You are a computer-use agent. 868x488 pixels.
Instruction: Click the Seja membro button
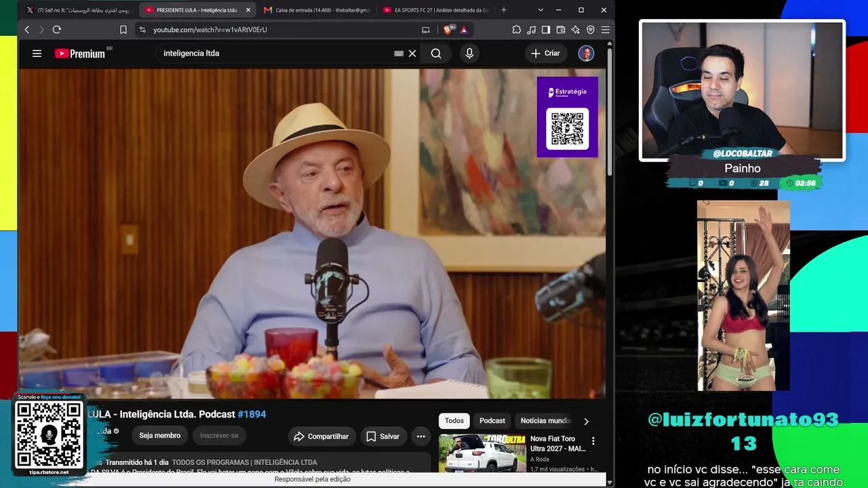pyautogui.click(x=160, y=436)
